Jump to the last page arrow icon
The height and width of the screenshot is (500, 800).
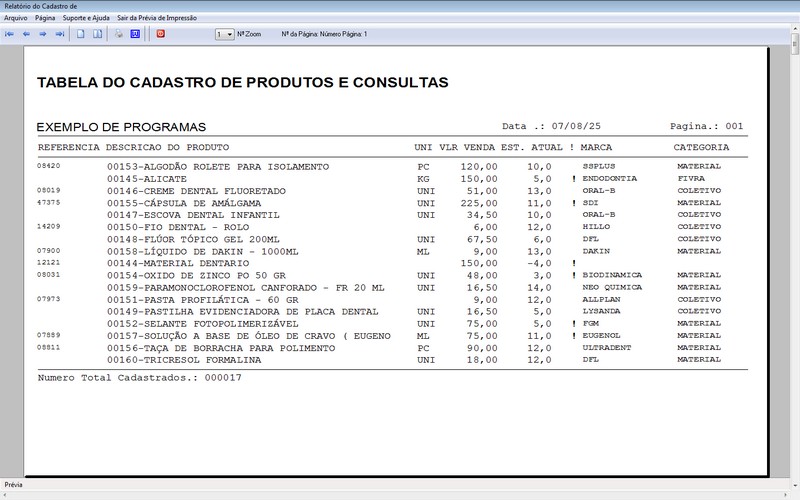60,34
